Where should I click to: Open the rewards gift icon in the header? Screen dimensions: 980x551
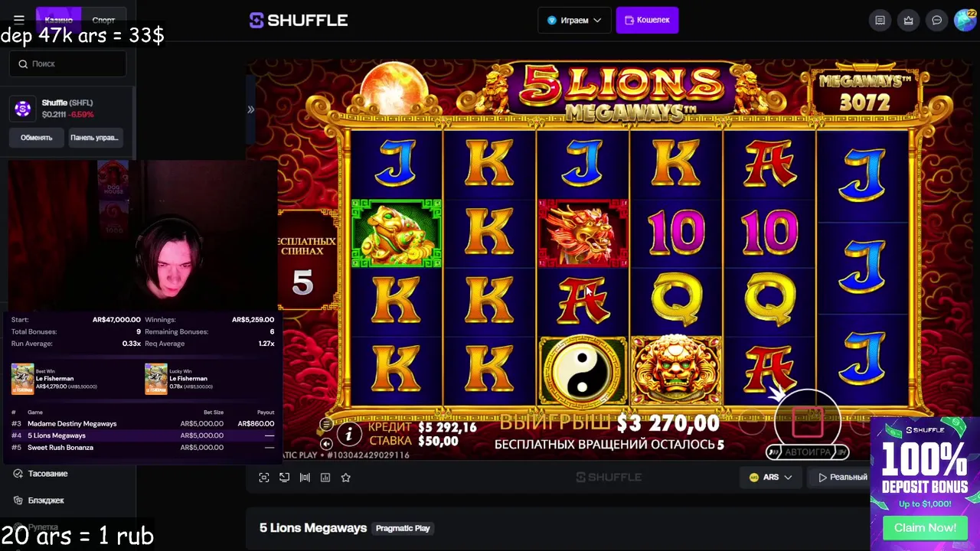pos(908,21)
